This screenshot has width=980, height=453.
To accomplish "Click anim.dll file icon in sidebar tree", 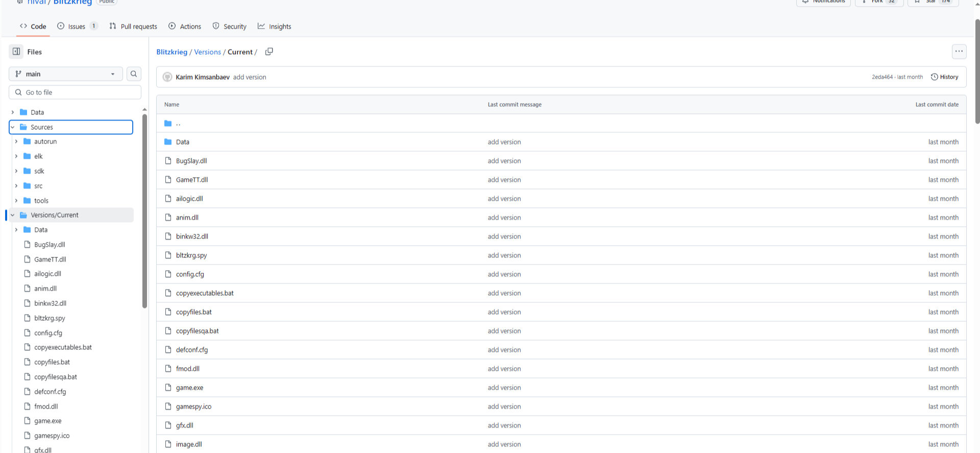I will (x=28, y=289).
